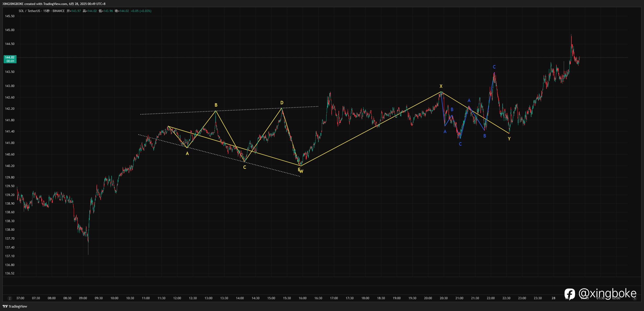This screenshot has width=644, height=311.
Task: Click the 28 date label on the time axis
Action: tap(554, 298)
